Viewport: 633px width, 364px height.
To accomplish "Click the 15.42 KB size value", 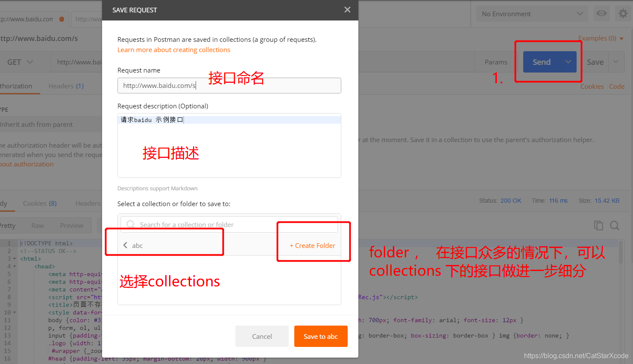I will click(607, 201).
